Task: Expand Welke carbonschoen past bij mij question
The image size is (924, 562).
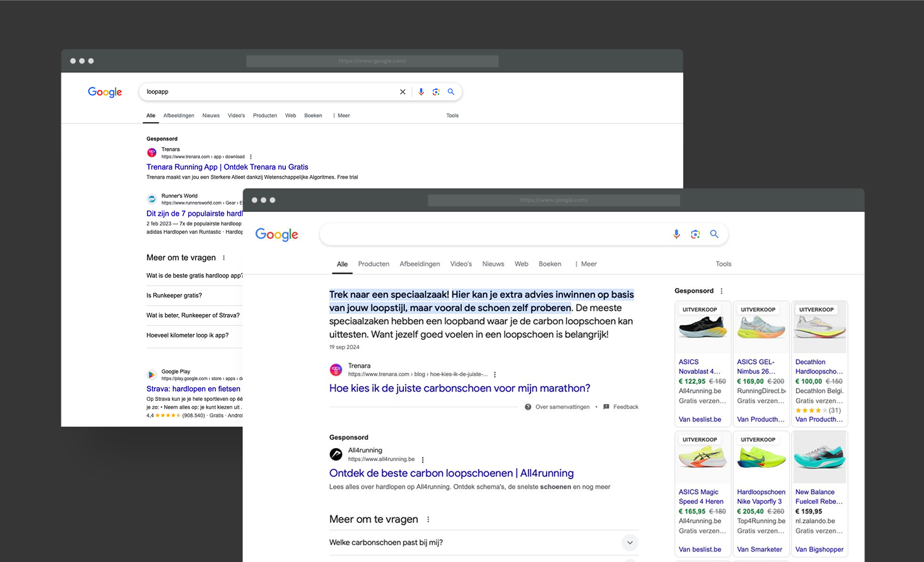Action: pyautogui.click(x=630, y=543)
